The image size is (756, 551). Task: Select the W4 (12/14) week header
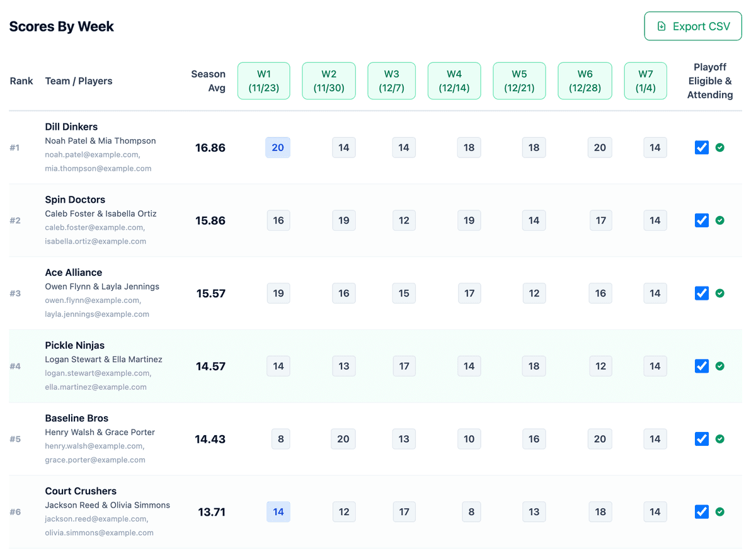[x=454, y=81]
